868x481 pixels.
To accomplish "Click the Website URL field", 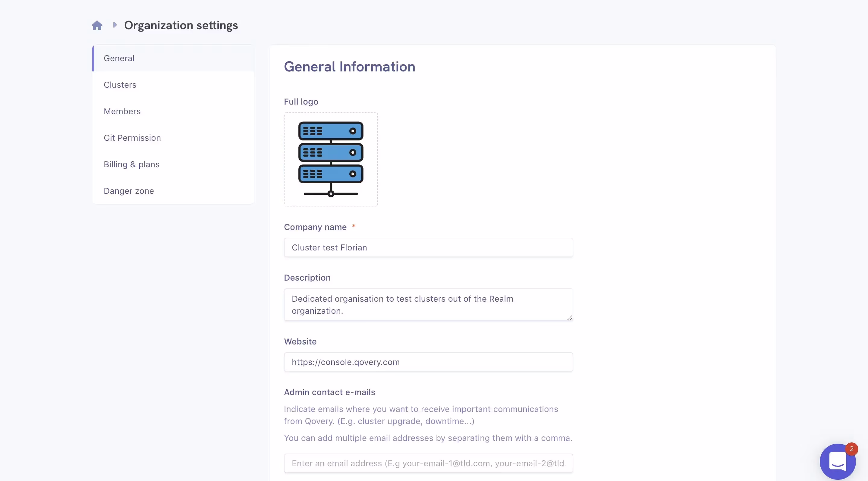I will pyautogui.click(x=428, y=362).
